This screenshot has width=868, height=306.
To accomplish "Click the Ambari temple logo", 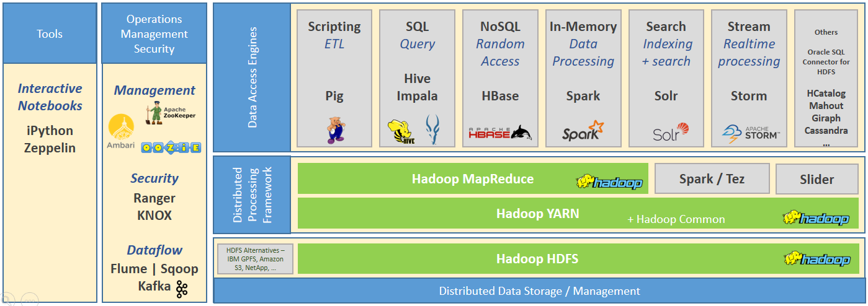I will (121, 135).
